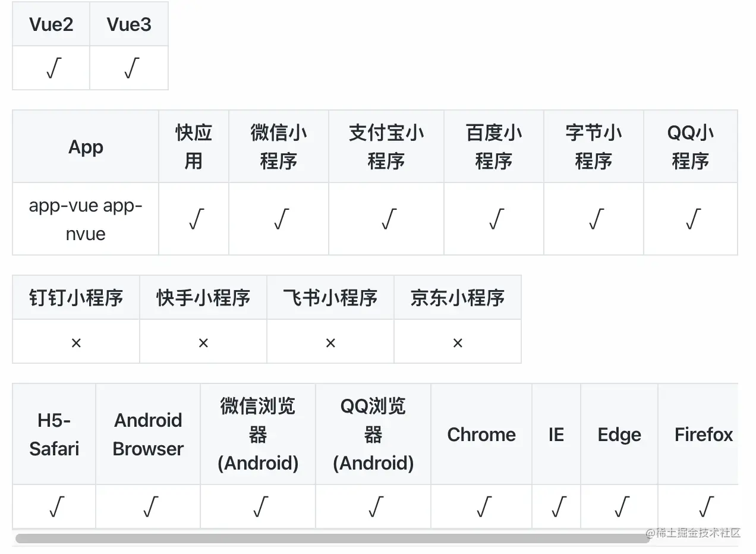Click the checkmark under Chrome
756x554 pixels.
point(483,506)
